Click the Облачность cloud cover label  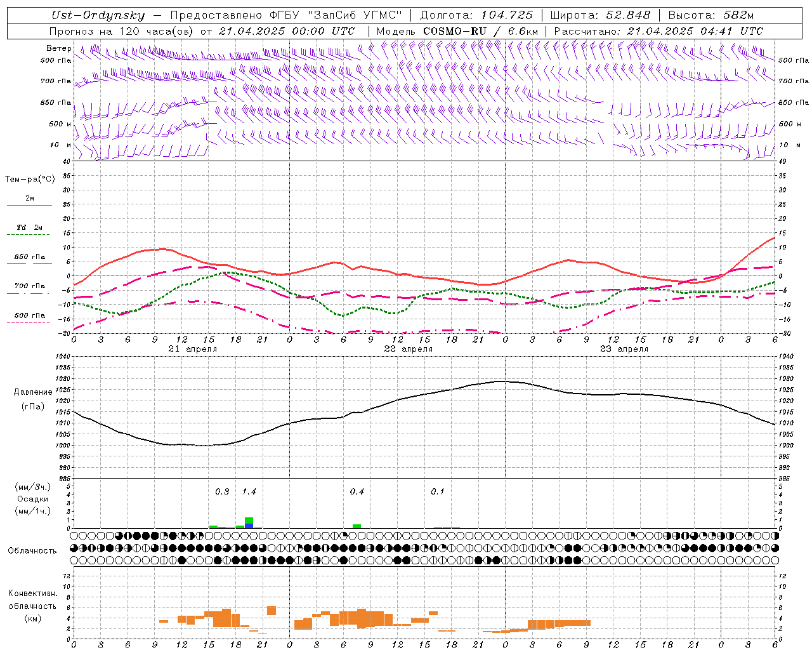(32, 550)
